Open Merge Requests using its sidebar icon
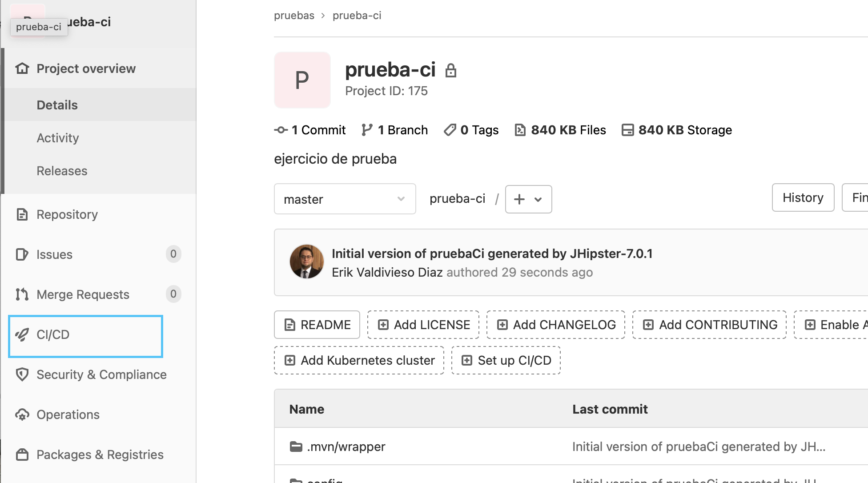The width and height of the screenshot is (868, 483). (22, 294)
